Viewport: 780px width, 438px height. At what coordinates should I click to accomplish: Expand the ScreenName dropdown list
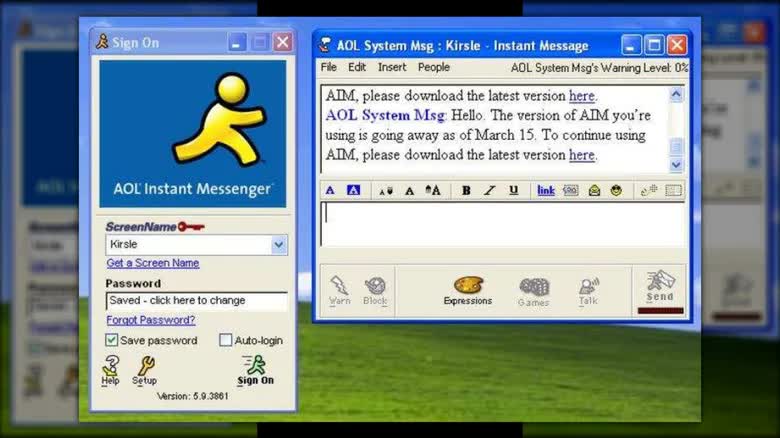(279, 244)
